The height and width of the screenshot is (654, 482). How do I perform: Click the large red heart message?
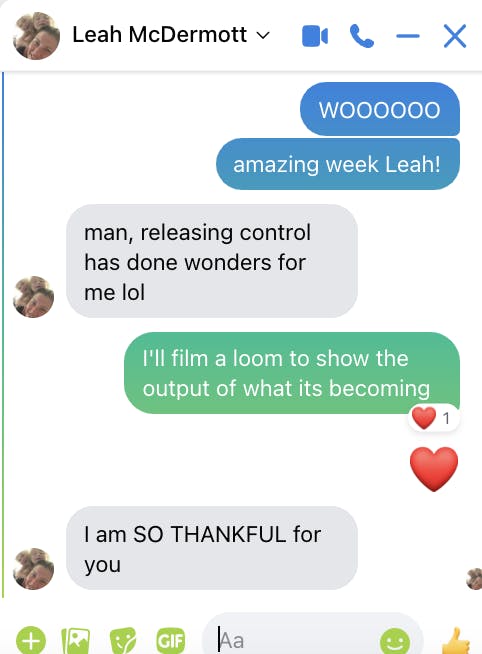coord(434,469)
